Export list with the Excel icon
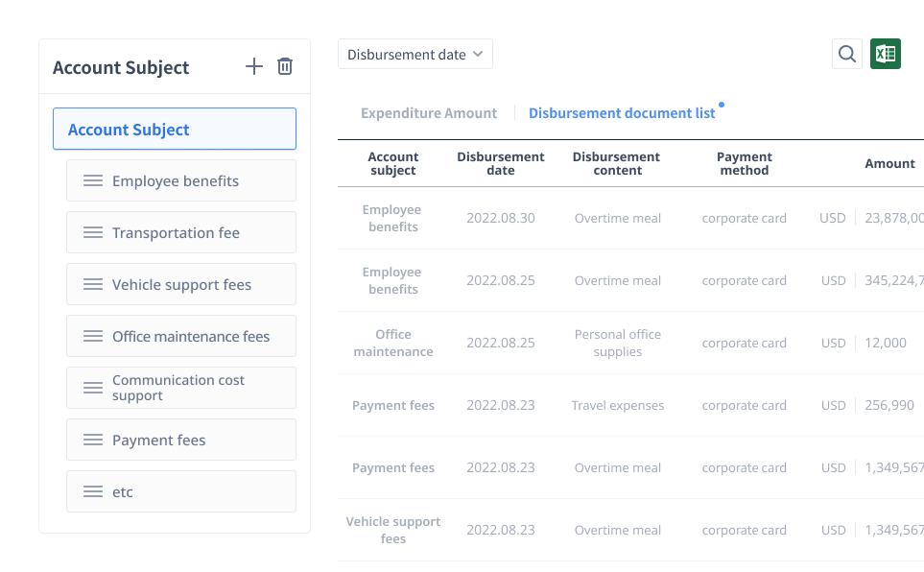The width and height of the screenshot is (924, 572). tap(885, 55)
